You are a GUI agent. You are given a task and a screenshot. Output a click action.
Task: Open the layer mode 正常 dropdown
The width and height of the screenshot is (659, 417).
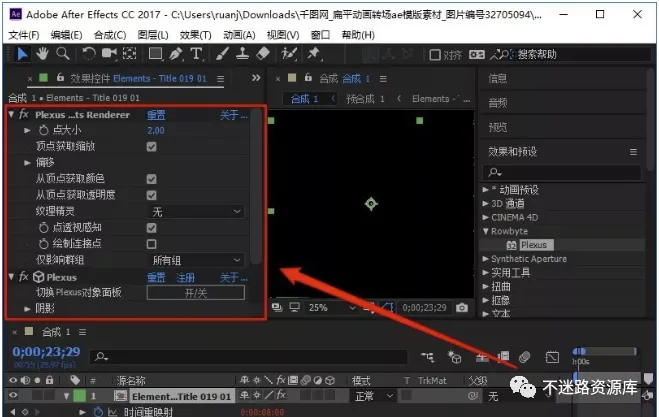(x=372, y=396)
